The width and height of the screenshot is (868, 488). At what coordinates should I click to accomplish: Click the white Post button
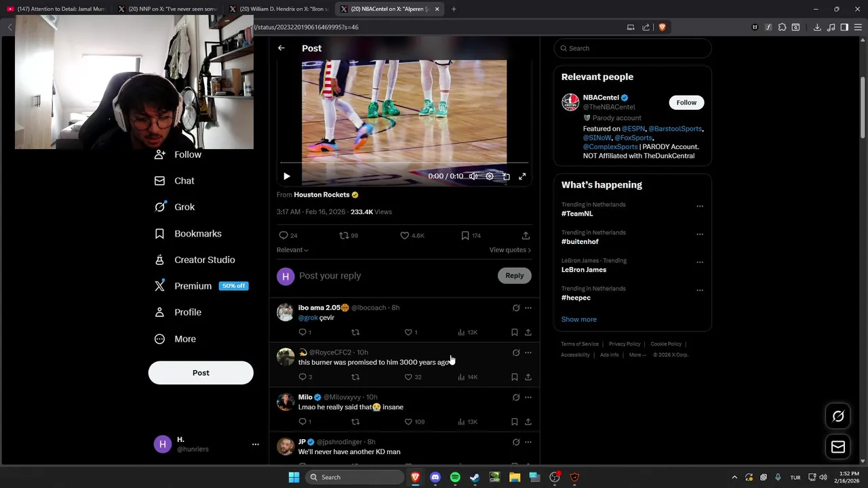tap(201, 373)
